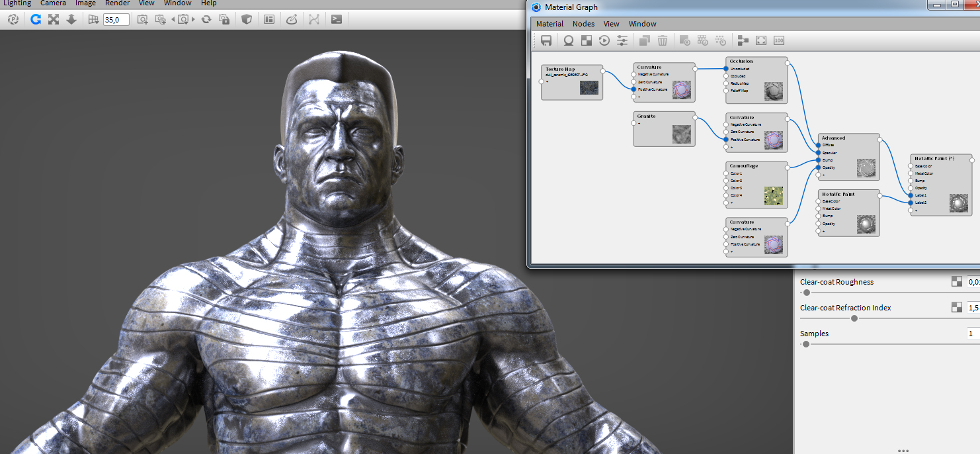
Task: Click the zoom-to-fit graph icon
Action: (761, 40)
